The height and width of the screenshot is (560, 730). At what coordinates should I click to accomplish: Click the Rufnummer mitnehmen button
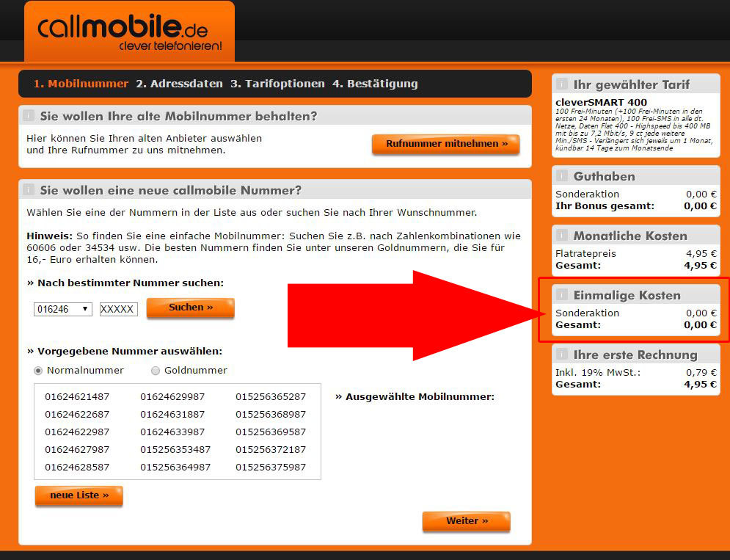point(446,144)
